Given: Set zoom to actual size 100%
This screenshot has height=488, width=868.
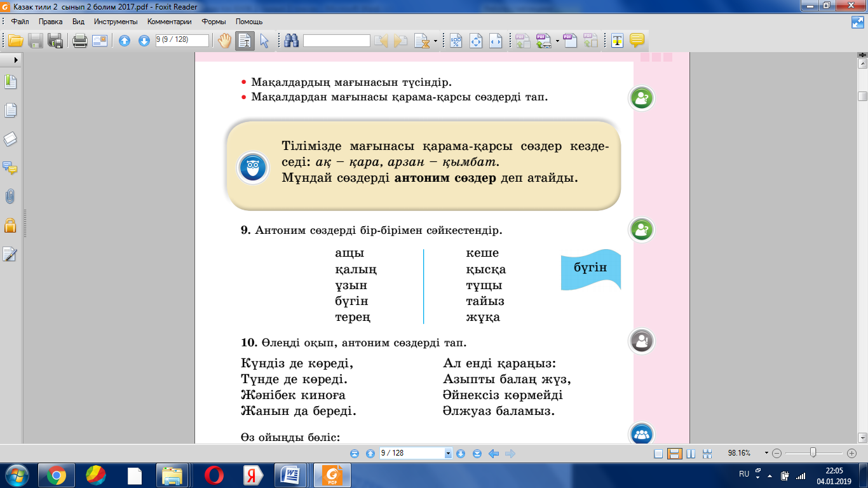Looking at the screenshot, I should coord(456,41).
